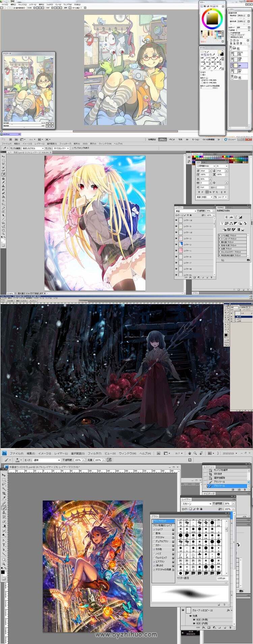Click trash icon in ヒストリー panel footer

click(x=245, y=489)
